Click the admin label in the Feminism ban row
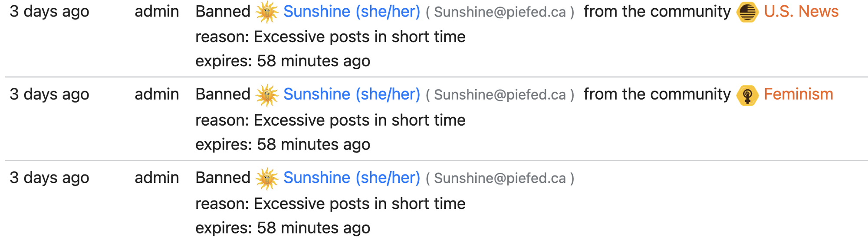The image size is (868, 237). click(x=157, y=94)
